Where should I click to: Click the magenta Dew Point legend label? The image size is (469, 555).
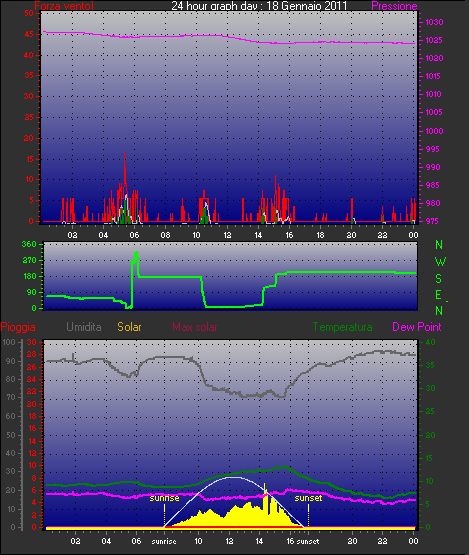(x=417, y=327)
